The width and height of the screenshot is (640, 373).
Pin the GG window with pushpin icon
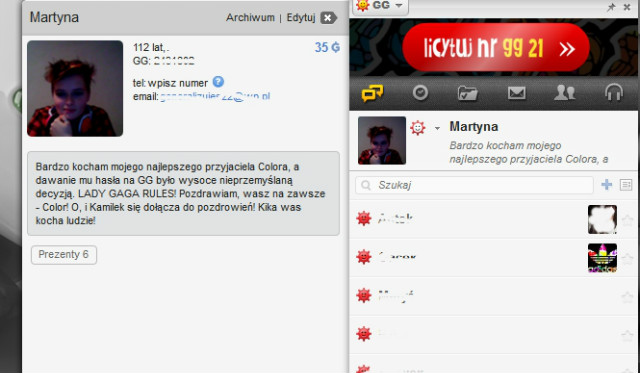pos(611,7)
